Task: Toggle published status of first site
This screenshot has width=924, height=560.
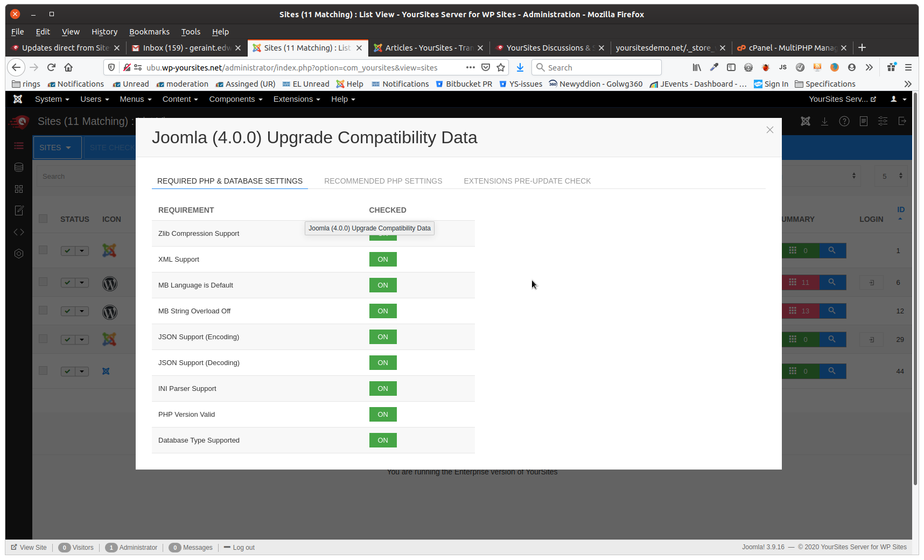Action: (x=67, y=251)
